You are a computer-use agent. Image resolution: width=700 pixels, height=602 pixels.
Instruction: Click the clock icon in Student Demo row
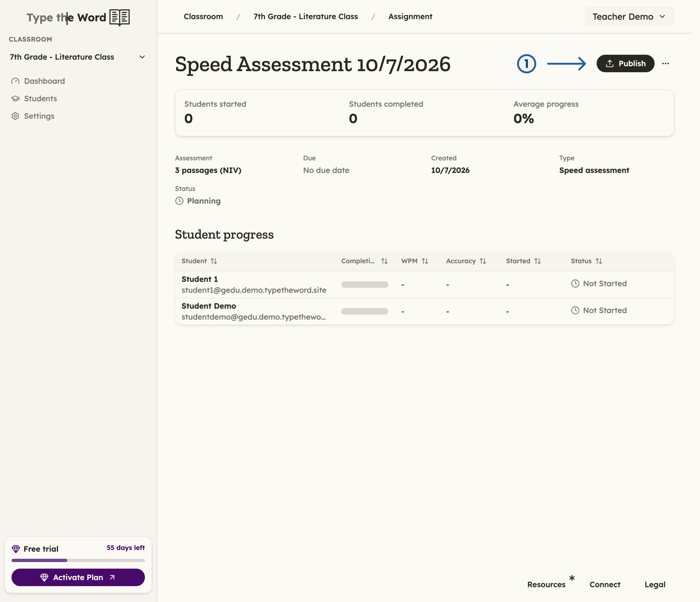click(x=575, y=310)
